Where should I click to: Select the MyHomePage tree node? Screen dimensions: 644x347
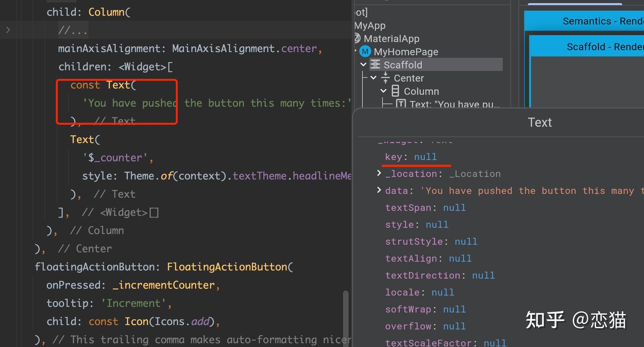point(406,51)
